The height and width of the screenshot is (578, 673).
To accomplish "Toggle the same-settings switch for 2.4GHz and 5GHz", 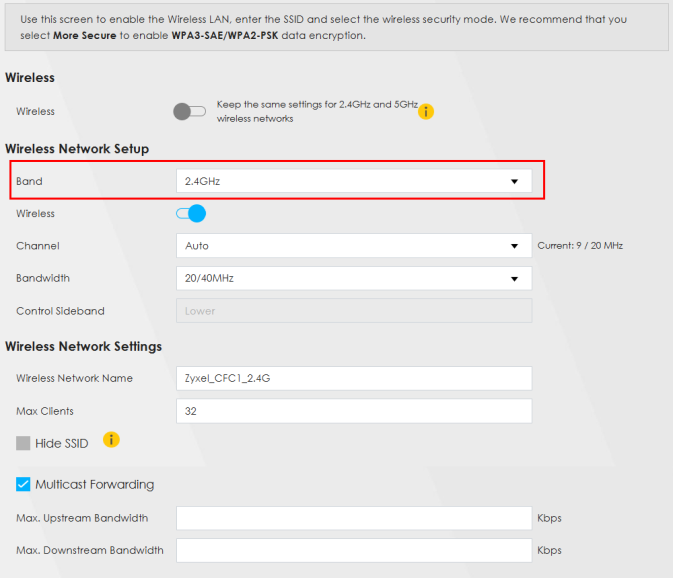I will (189, 111).
